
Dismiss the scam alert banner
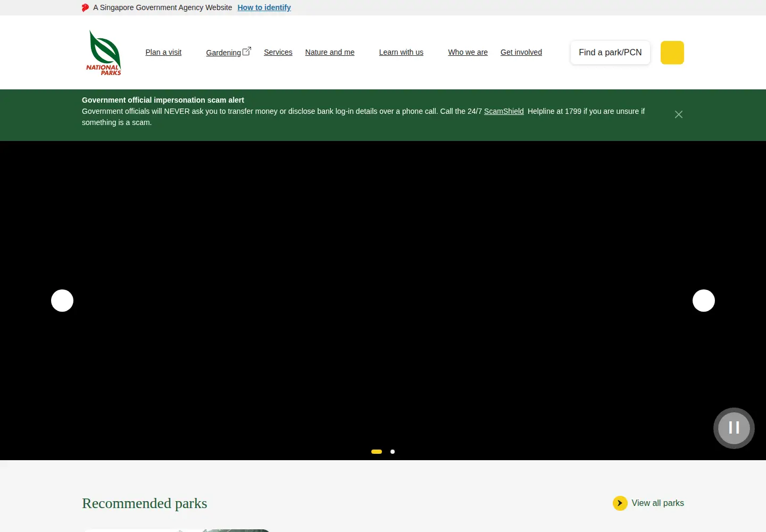click(x=679, y=114)
